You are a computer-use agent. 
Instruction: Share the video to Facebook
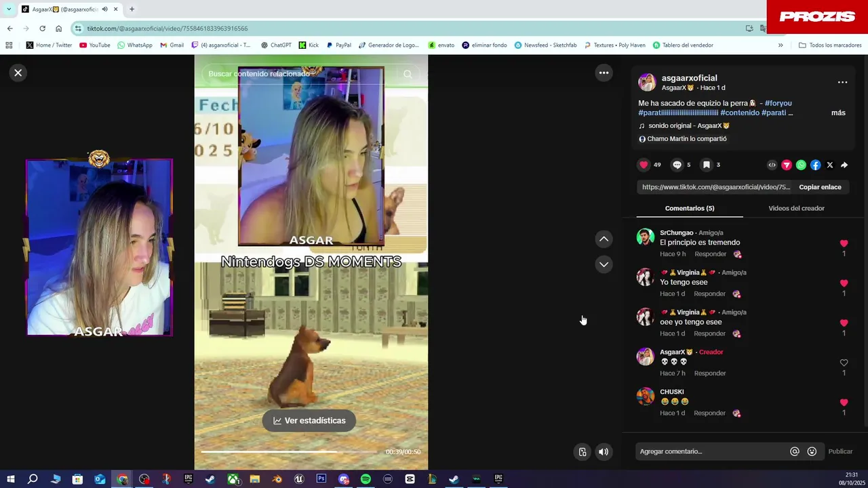815,165
